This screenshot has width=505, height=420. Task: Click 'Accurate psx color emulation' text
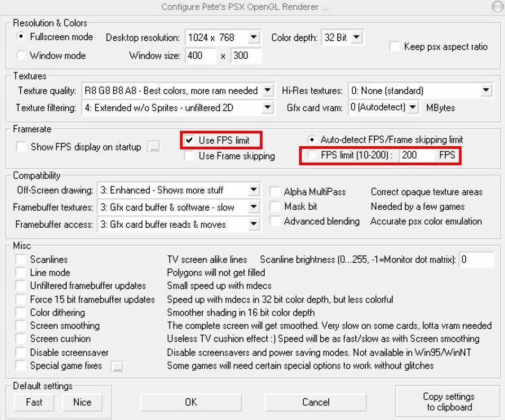click(426, 221)
